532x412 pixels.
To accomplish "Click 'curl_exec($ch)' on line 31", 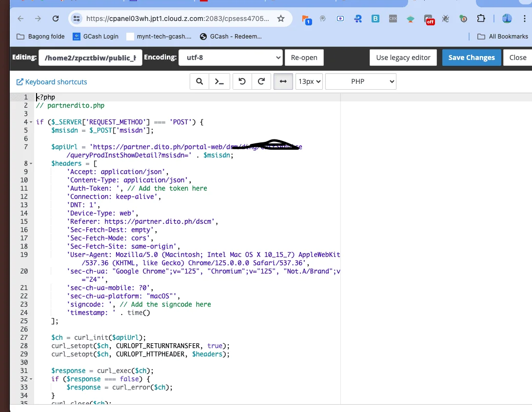I will click(123, 371).
